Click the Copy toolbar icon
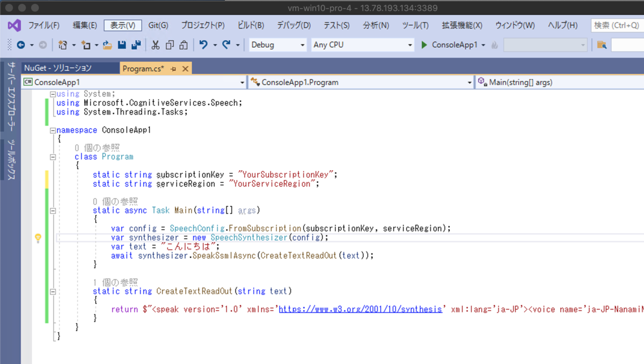The width and height of the screenshot is (644, 364). (x=170, y=45)
